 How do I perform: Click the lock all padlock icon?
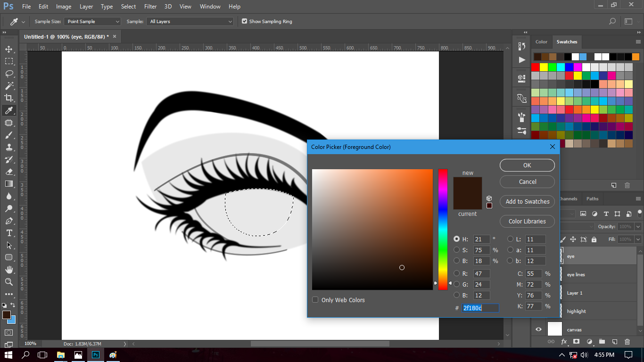tap(595, 239)
